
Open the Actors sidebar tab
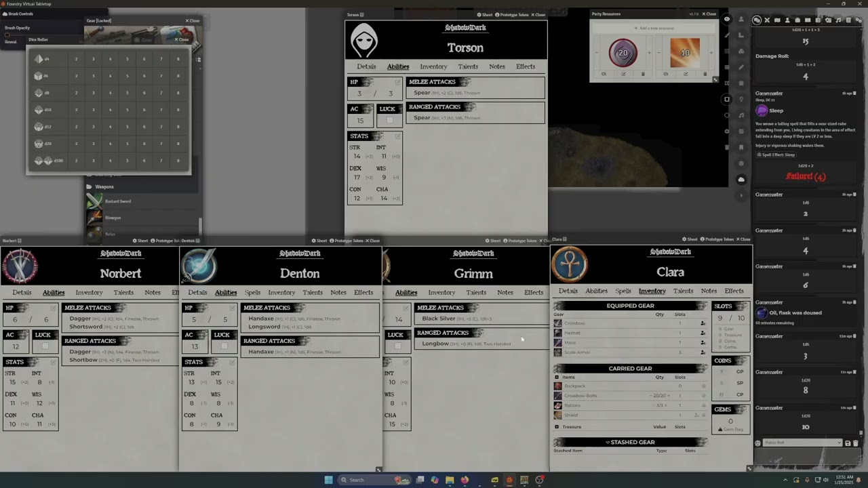coord(787,20)
